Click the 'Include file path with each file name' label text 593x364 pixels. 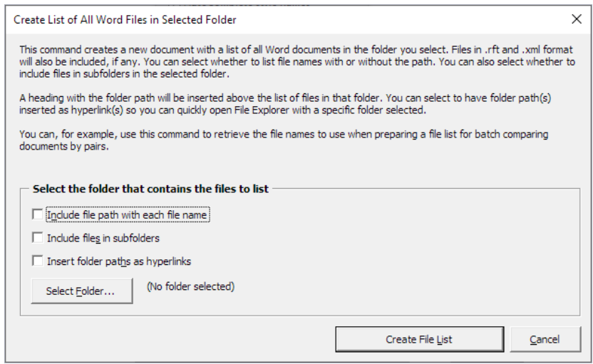[x=127, y=214]
